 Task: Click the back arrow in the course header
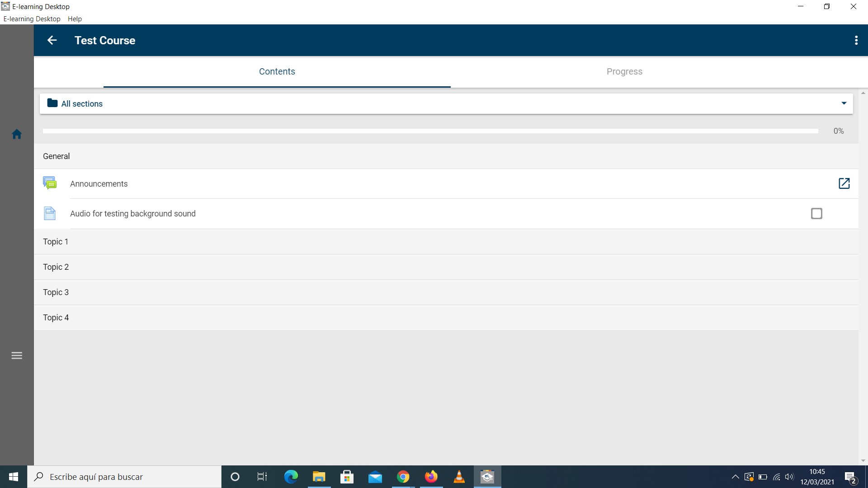52,40
